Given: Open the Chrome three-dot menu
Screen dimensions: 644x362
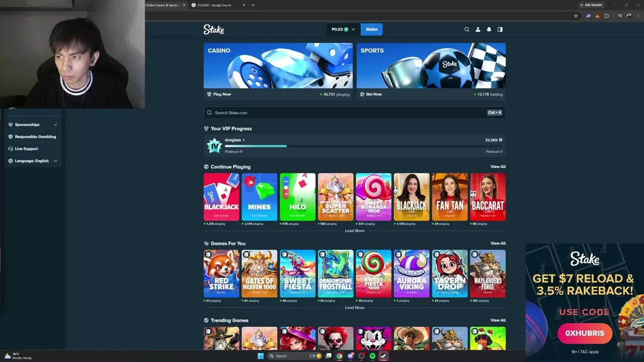Looking at the screenshot, I should click(639, 16).
